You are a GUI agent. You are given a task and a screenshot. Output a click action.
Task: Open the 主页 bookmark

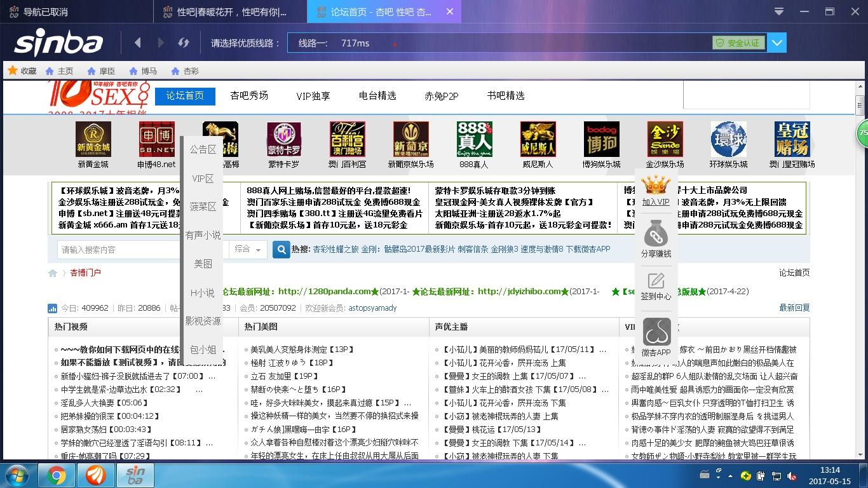(59, 71)
